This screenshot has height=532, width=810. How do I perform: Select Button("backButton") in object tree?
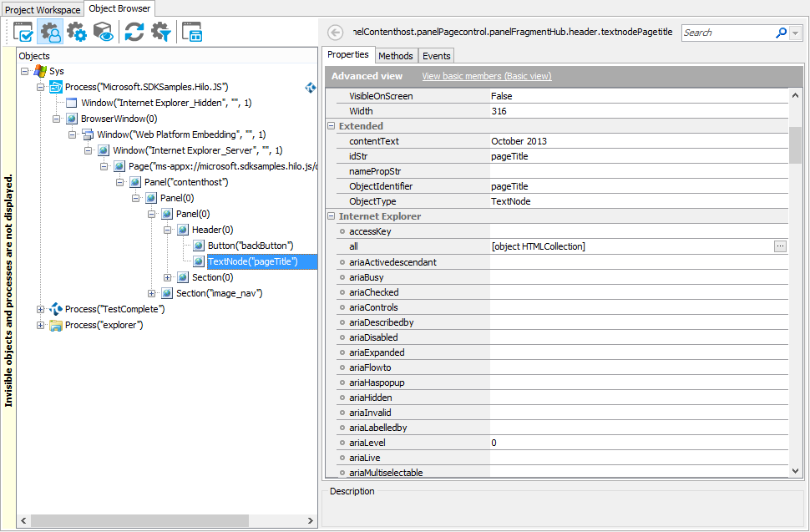click(x=250, y=246)
